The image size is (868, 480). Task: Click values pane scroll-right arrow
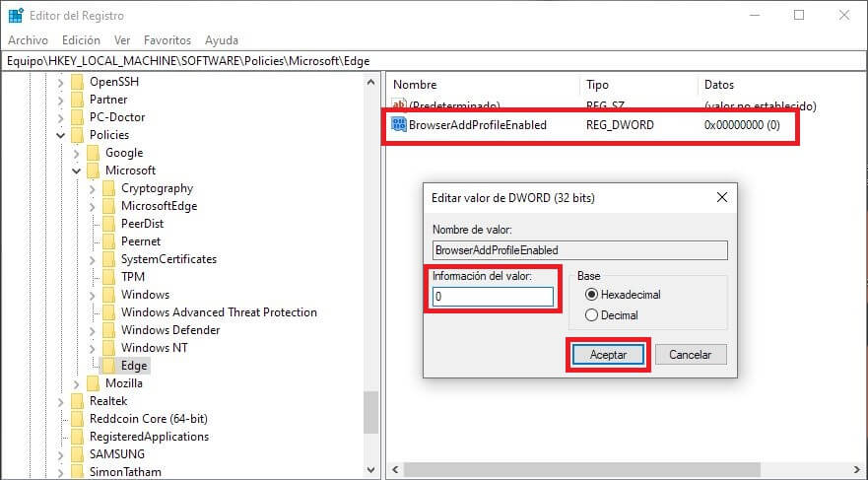coord(857,469)
